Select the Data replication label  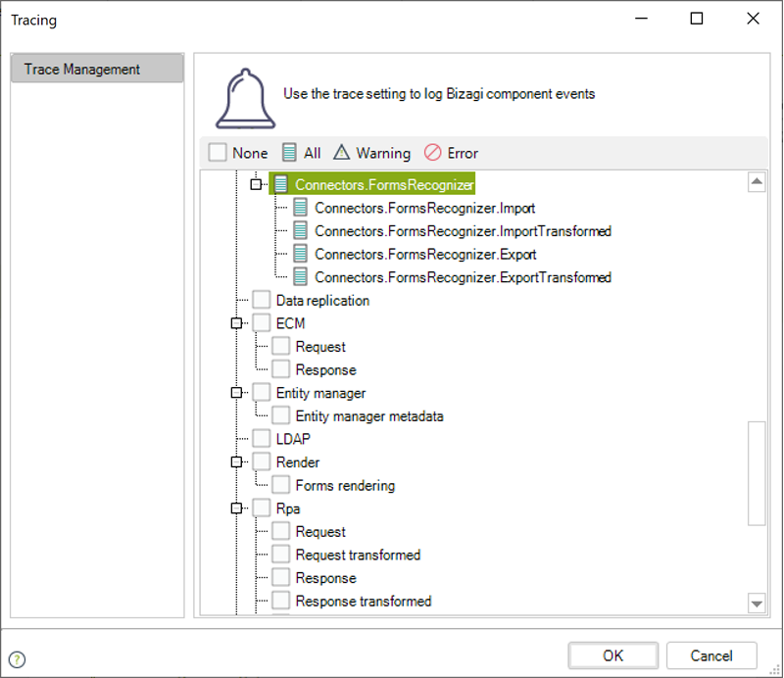(322, 301)
